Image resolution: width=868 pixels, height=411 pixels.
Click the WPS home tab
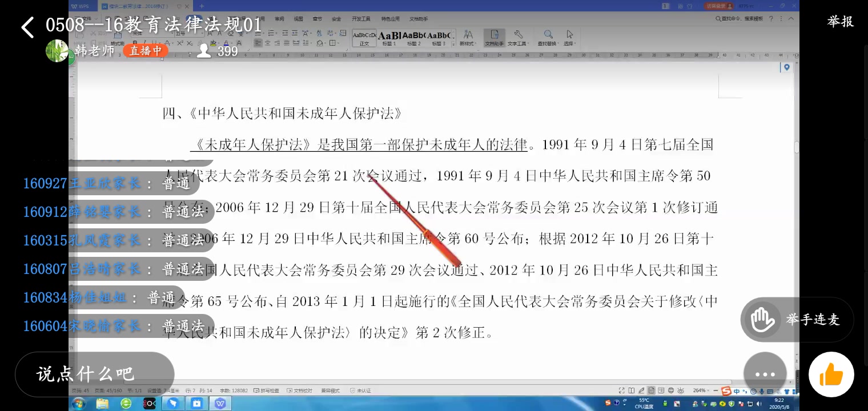tap(83, 6)
